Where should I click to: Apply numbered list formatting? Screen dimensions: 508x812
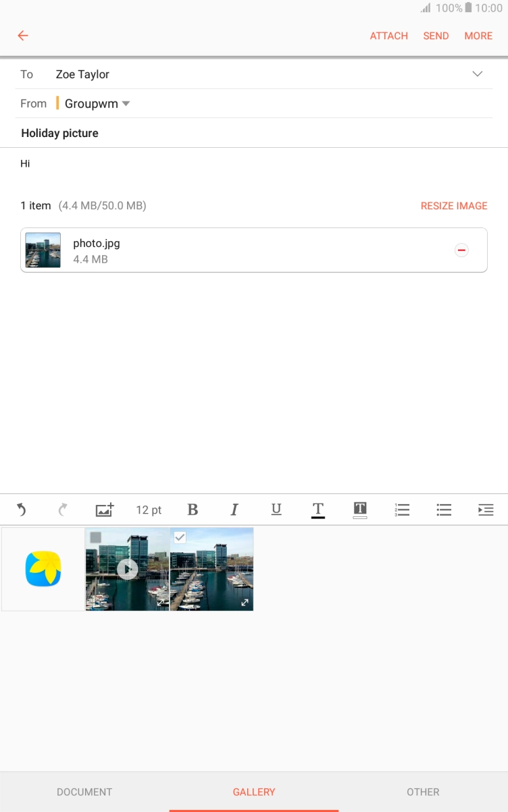(x=402, y=510)
